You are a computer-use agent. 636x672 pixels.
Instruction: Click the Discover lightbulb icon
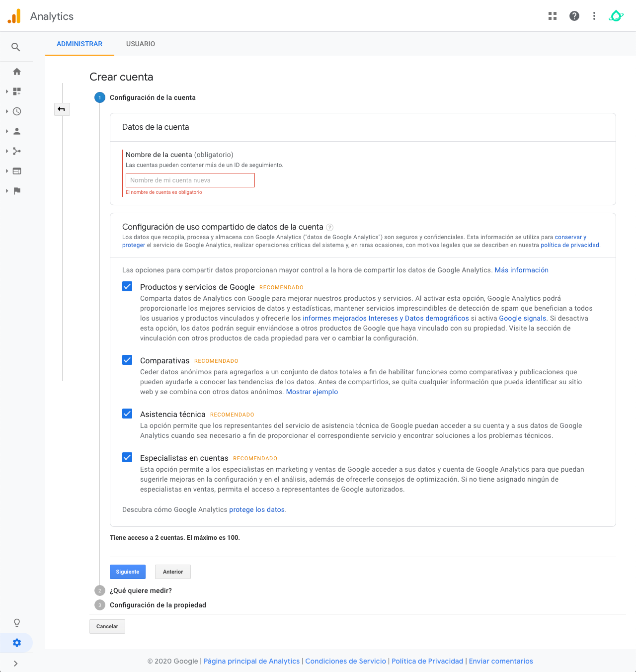[x=17, y=623]
